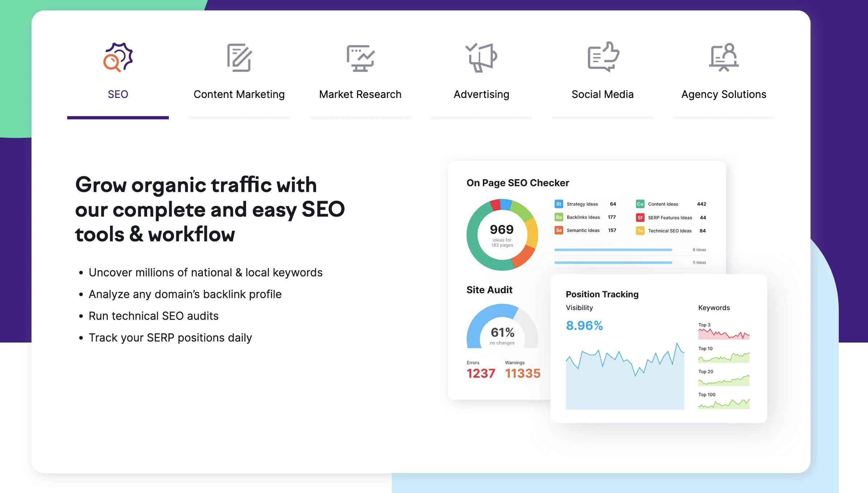This screenshot has width=868, height=493.
Task: Open the Market Research tab label
Action: [360, 94]
